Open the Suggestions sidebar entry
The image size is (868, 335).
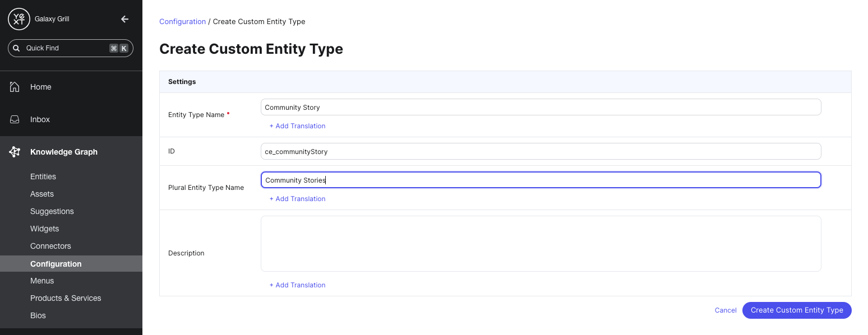tap(52, 211)
